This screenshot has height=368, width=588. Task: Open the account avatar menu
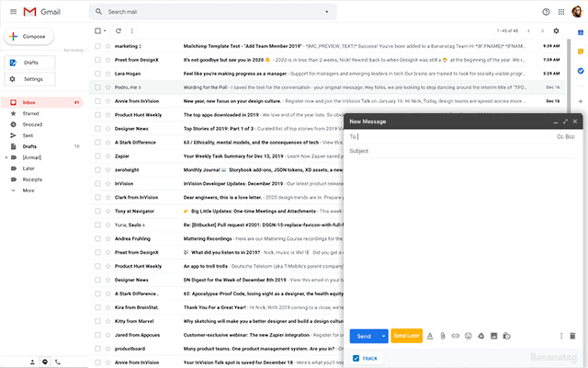click(577, 12)
